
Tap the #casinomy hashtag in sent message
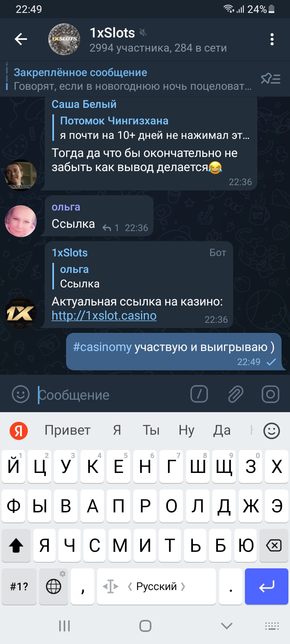pos(102,347)
